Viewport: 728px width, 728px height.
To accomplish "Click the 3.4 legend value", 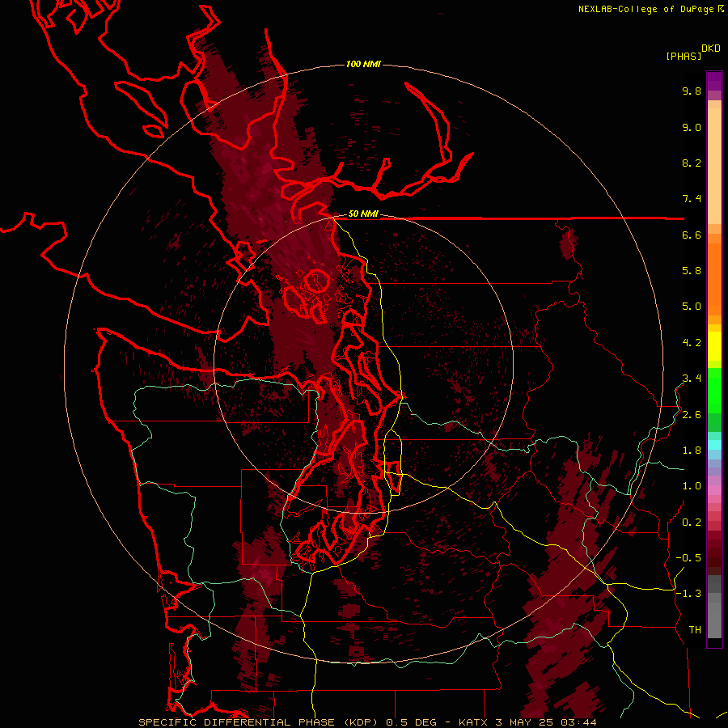I will click(692, 379).
